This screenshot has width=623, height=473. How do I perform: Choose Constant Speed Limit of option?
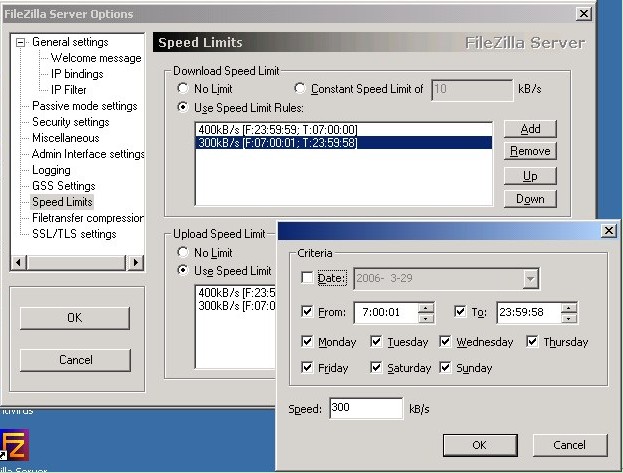(x=300, y=89)
